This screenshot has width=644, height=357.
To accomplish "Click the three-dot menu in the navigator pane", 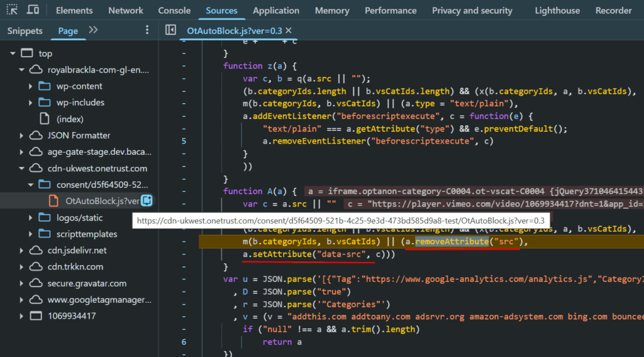I will click(147, 30).
